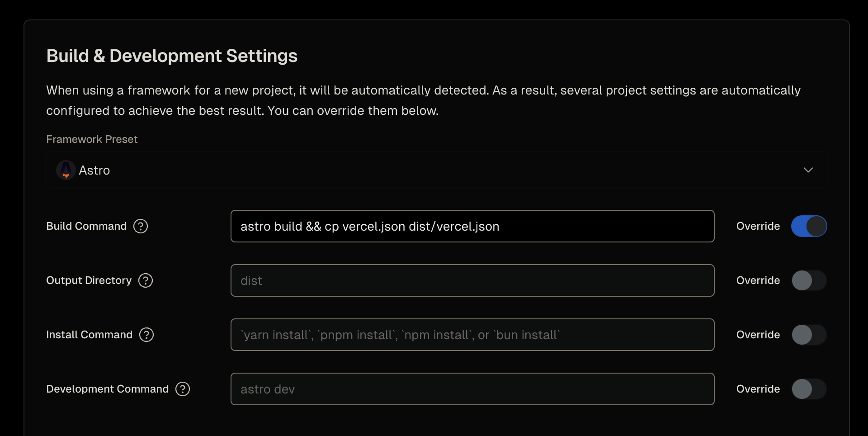Click the Development Command astro dev field
868x436 pixels.
[x=472, y=389]
